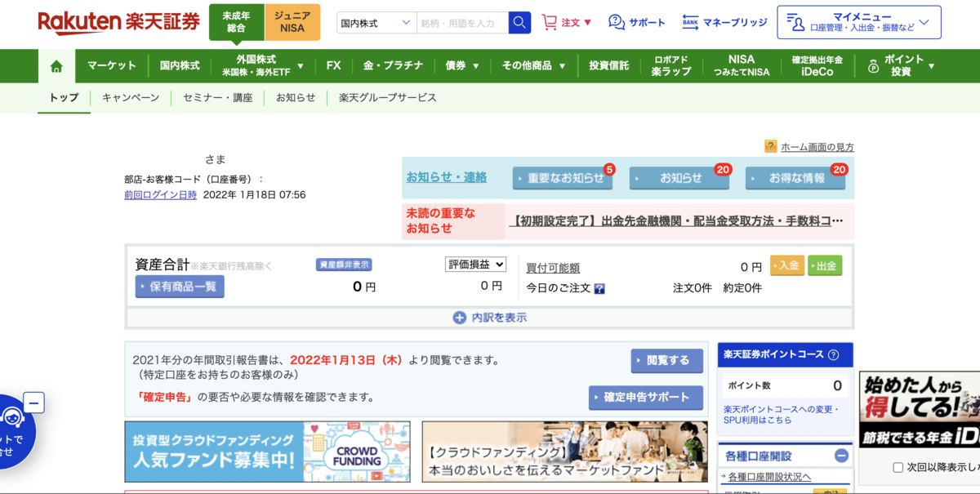Collapse 各種口座開設 panel with minus icon
This screenshot has height=494, width=980.
(841, 456)
